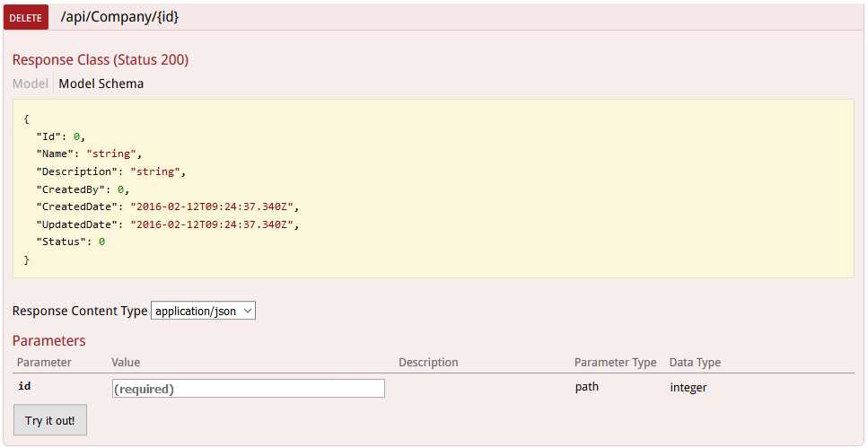
Task: Click the "CreatedBy": 0 schema line
Action: pos(82,189)
